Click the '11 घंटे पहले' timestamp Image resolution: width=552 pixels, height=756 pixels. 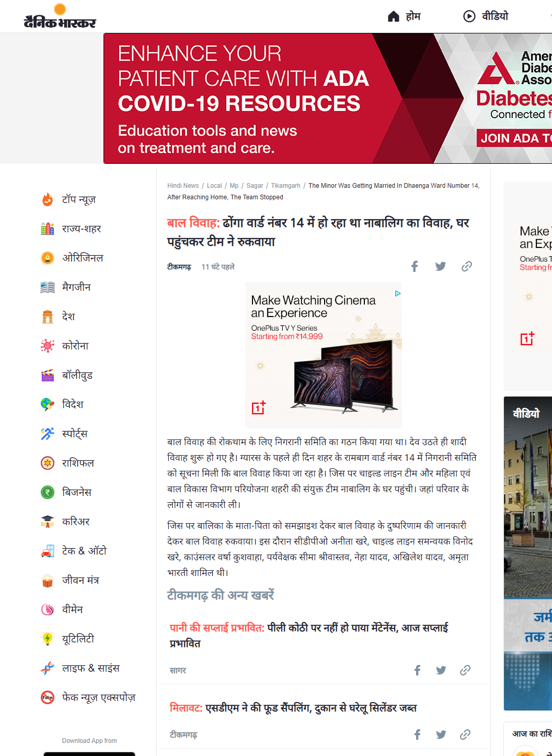[218, 267]
